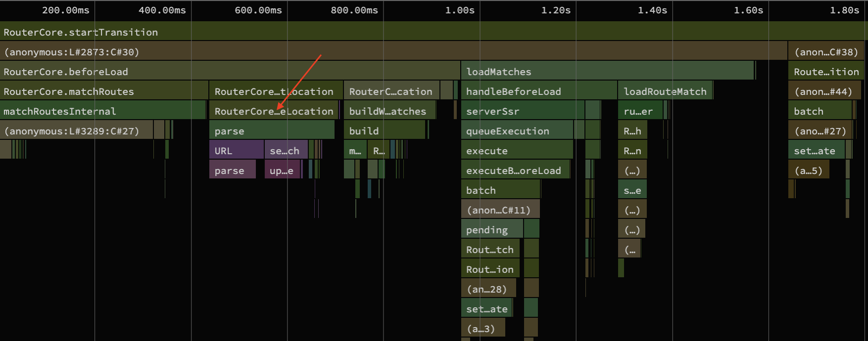Image resolution: width=868 pixels, height=341 pixels.
Task: Click the execute frame
Action: (517, 150)
